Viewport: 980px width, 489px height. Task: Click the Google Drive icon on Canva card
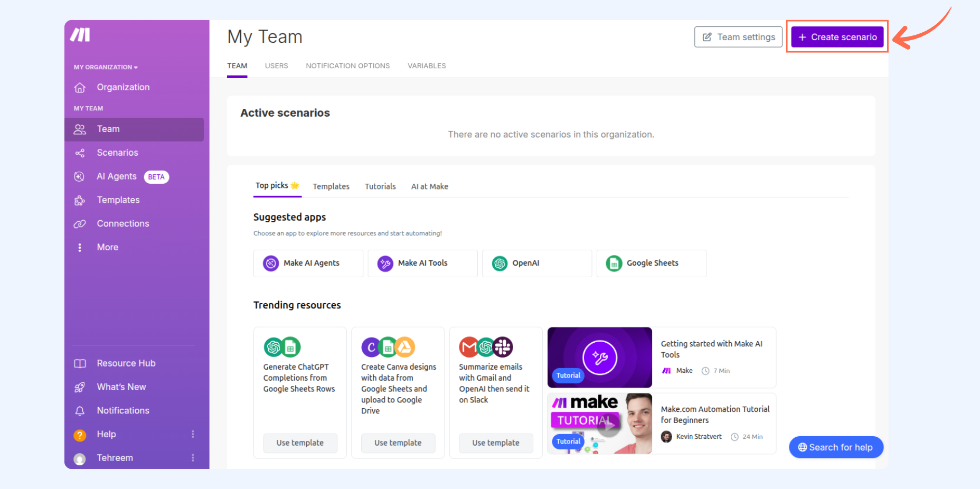click(x=405, y=347)
